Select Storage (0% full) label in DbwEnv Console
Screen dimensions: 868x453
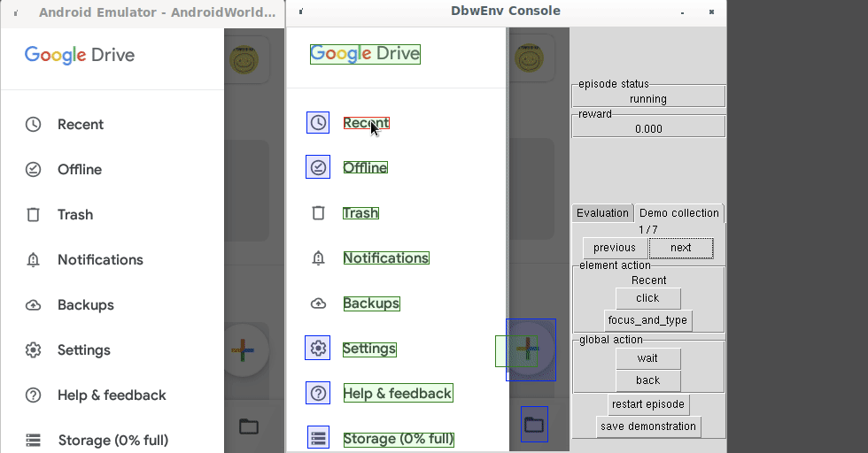(399, 439)
